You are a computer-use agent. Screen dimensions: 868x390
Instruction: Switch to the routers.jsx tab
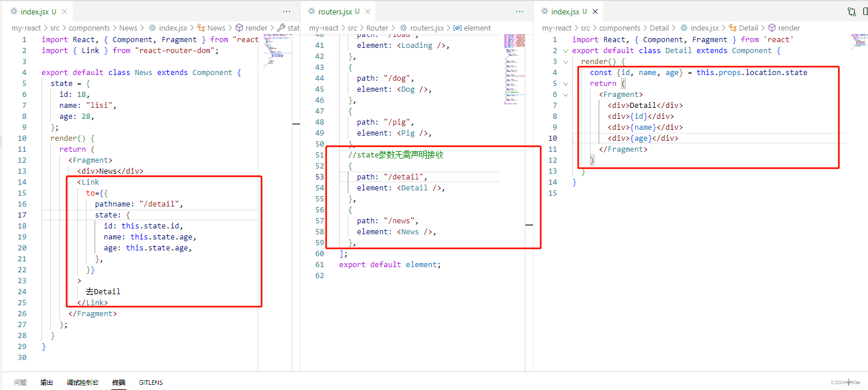tap(337, 10)
